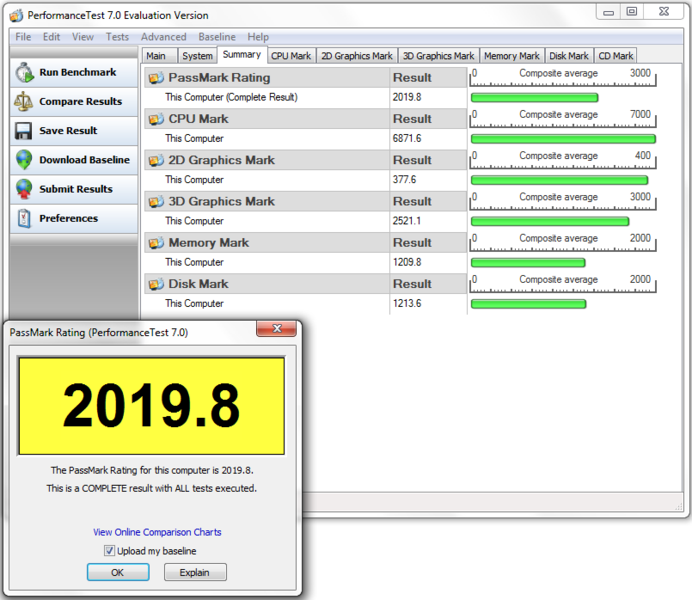
Task: Click the PassMark Rating green result bar
Action: pyautogui.click(x=534, y=98)
